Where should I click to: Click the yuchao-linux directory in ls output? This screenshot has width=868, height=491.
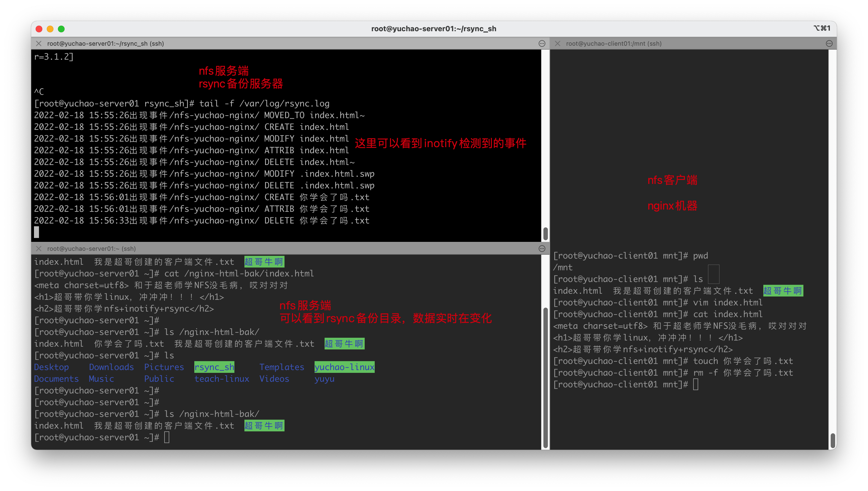tap(344, 367)
